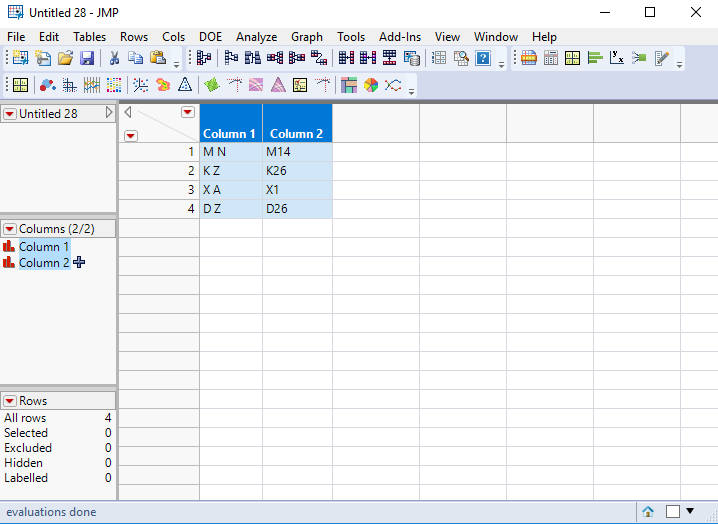The image size is (718, 524).
Task: Click the Copy icon in toolbar
Action: tap(136, 58)
